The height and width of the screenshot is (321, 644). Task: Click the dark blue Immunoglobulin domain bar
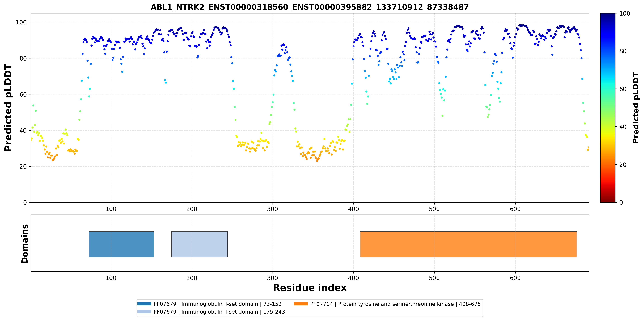[x=121, y=244]
